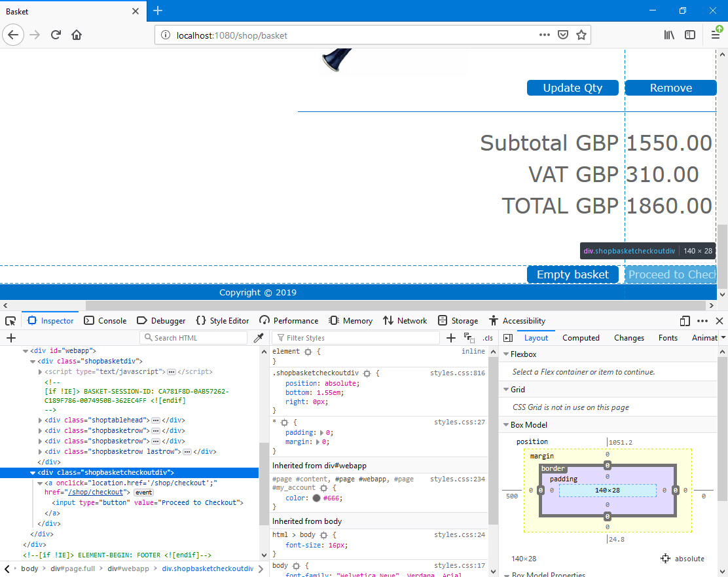Viewport: 728px width, 577px height.
Task: Open the /shop/checkout href link
Action: [x=96, y=493]
